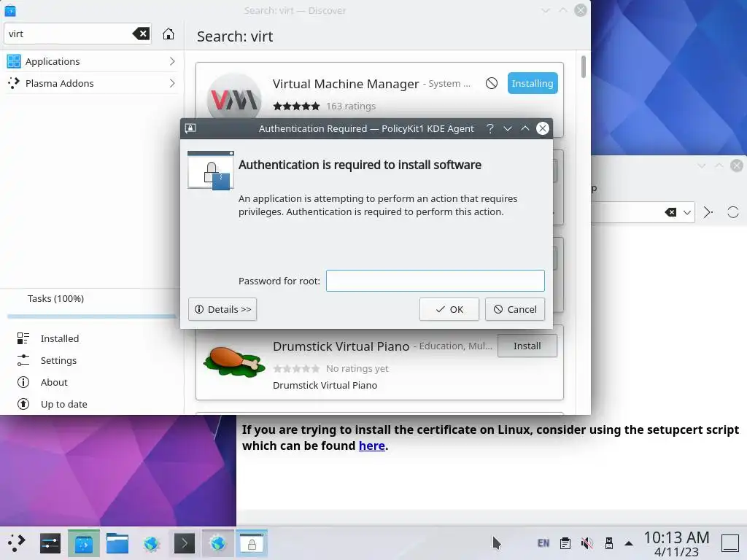Click the Installing button
The width and height of the screenshot is (747, 560).
[x=532, y=83]
